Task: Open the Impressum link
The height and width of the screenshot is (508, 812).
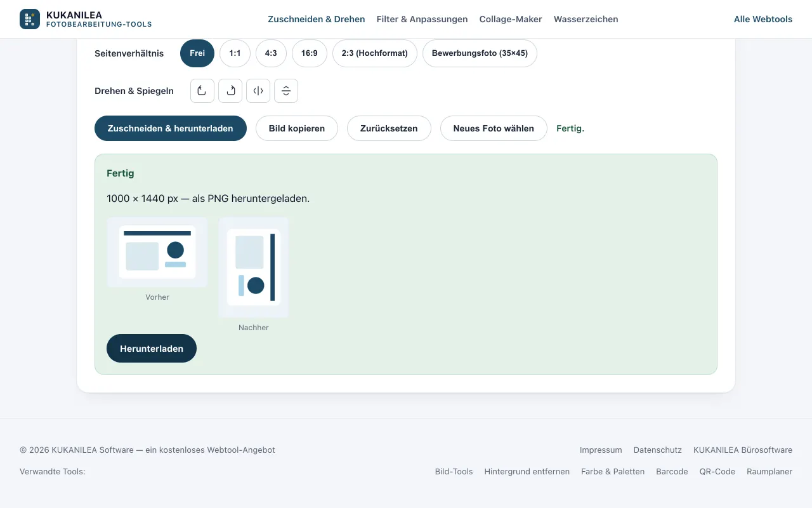Action: pos(601,450)
